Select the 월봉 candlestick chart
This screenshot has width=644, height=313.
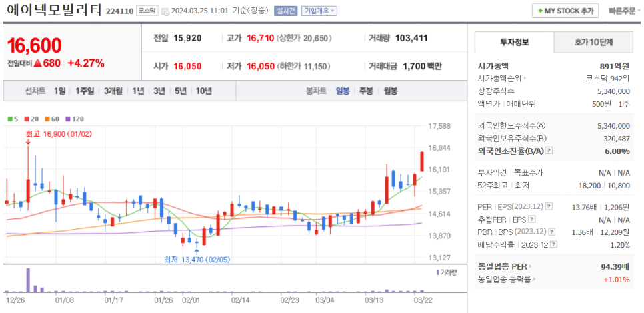coord(391,91)
